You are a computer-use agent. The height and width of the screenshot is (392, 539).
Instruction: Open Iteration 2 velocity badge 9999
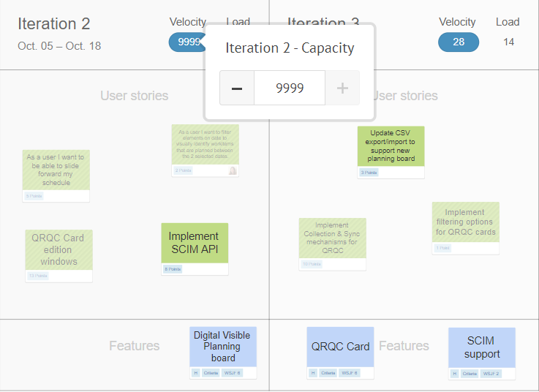click(x=188, y=42)
